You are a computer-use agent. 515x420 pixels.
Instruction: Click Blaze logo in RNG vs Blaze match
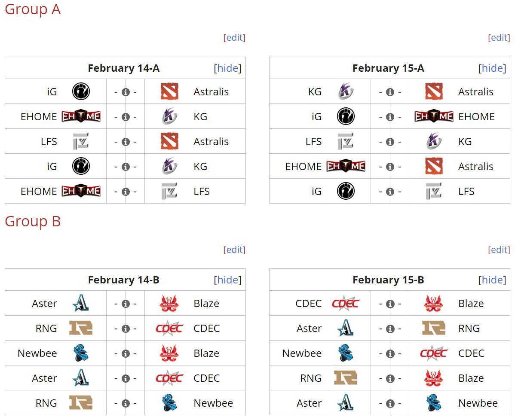point(434,378)
